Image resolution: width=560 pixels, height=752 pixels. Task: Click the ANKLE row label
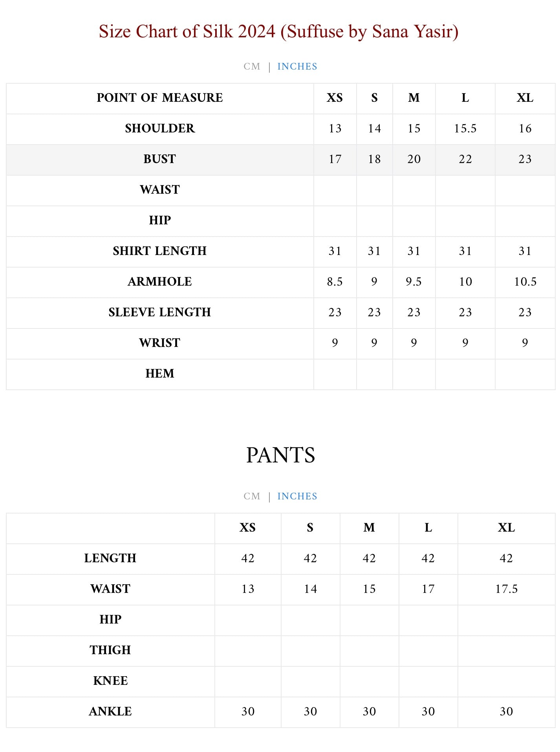click(x=110, y=712)
